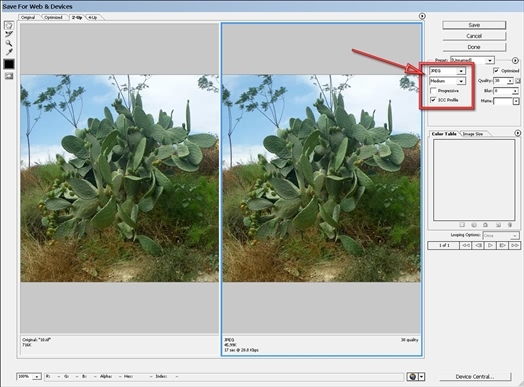Click the black eyedropper color swatch
The height and width of the screenshot is (387, 524).
(9, 64)
